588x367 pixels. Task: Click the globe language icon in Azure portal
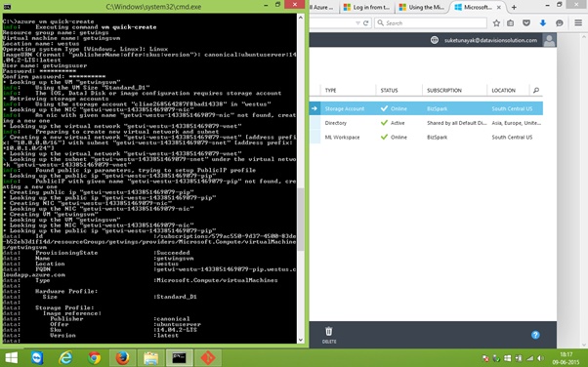coord(435,40)
